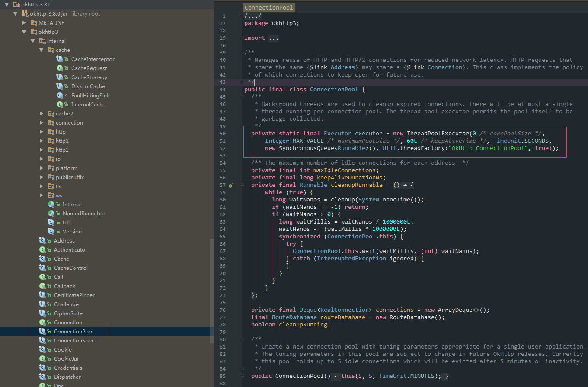Unfold the collapsed import block on line 19

pyautogui.click(x=242, y=38)
